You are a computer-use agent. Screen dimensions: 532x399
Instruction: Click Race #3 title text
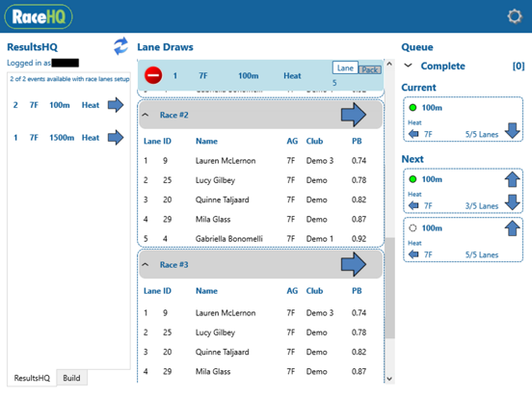coord(174,265)
